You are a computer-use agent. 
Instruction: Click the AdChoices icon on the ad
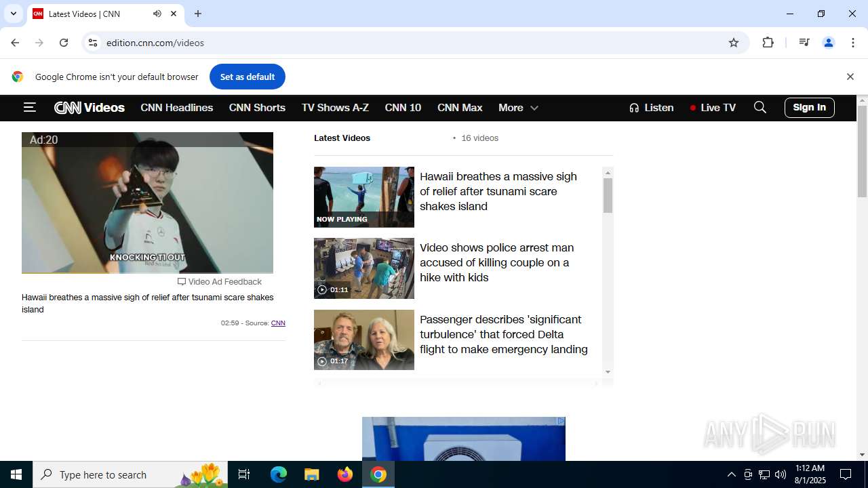click(x=561, y=421)
